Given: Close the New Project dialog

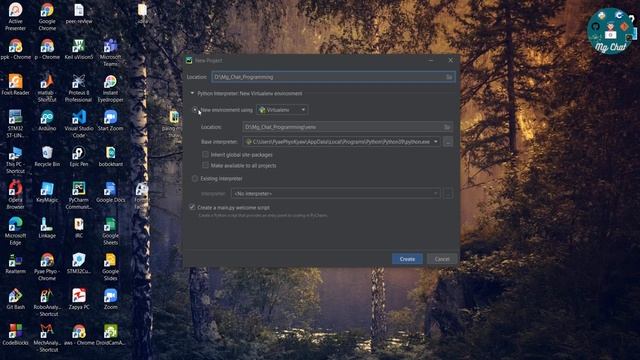Looking at the screenshot, I should coord(451,60).
